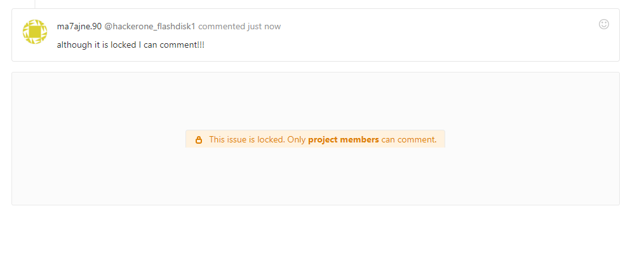
Task: Click the comment text "although it is locked"
Action: pyautogui.click(x=96, y=45)
